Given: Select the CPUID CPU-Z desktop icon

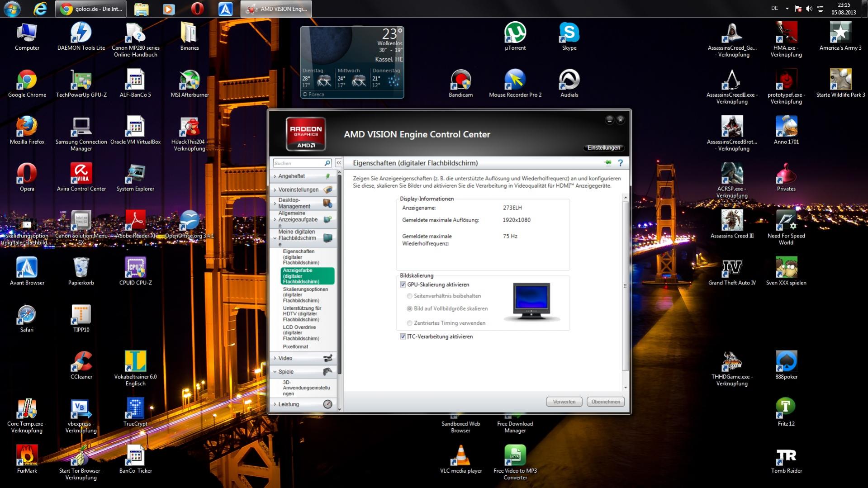Looking at the screenshot, I should tap(136, 272).
